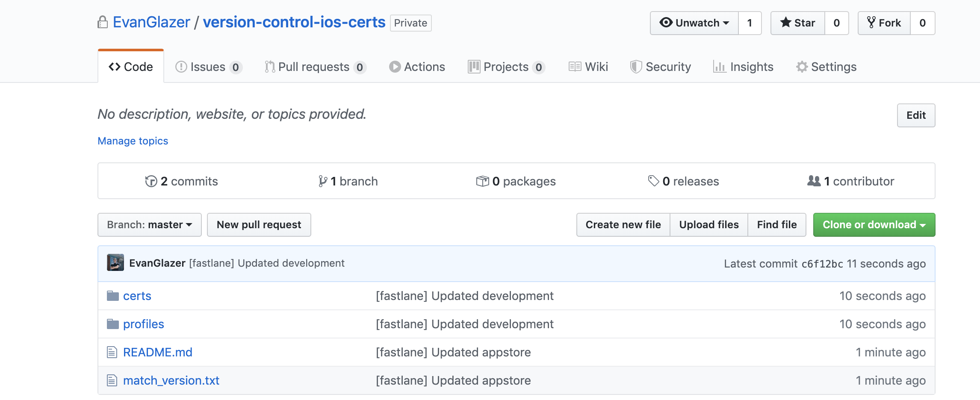Image resolution: width=980 pixels, height=400 pixels.
Task: Expand the Clone or download menu
Action: tap(874, 225)
